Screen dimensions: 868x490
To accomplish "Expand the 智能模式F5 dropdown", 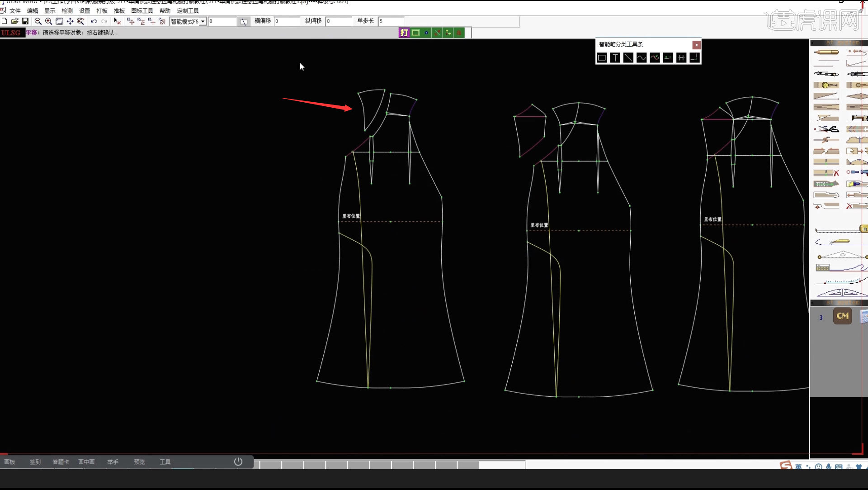I will tap(203, 21).
